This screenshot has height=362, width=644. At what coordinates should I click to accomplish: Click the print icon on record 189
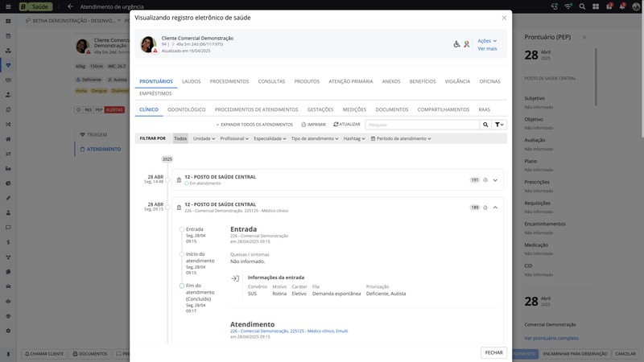(x=485, y=208)
